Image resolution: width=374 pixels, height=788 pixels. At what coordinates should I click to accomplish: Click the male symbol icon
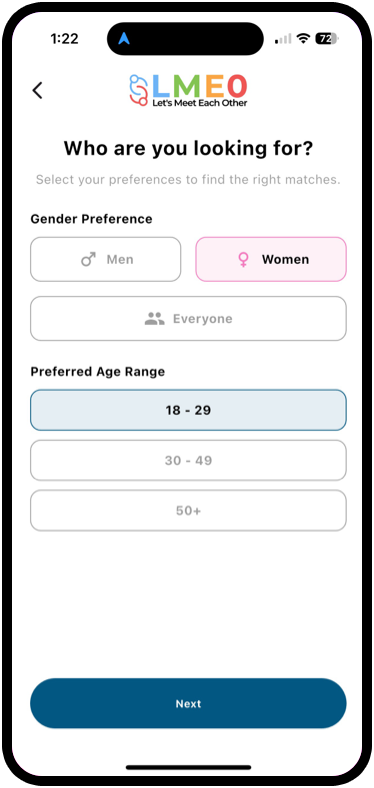coord(88,260)
